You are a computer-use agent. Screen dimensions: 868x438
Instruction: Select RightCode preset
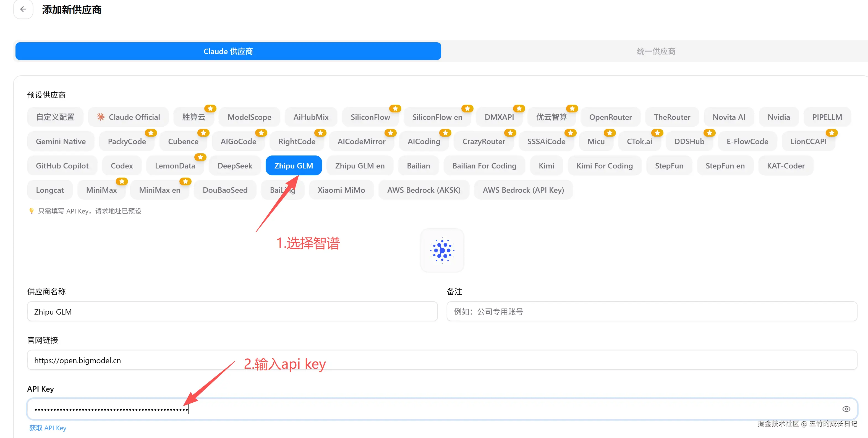click(297, 141)
